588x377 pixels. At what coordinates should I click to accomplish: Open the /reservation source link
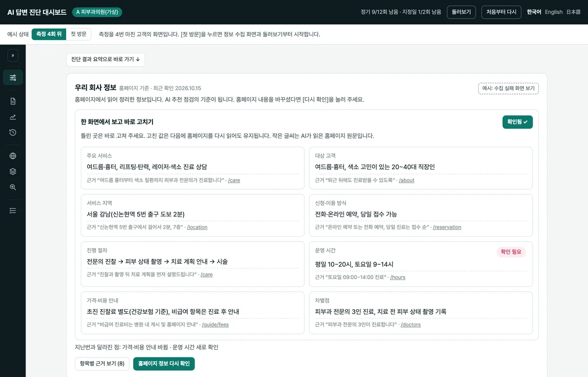coord(447,227)
